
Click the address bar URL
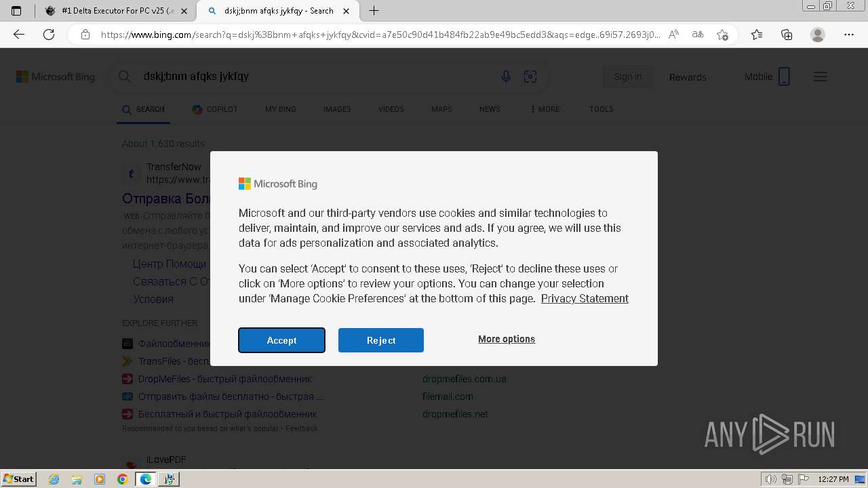380,35
